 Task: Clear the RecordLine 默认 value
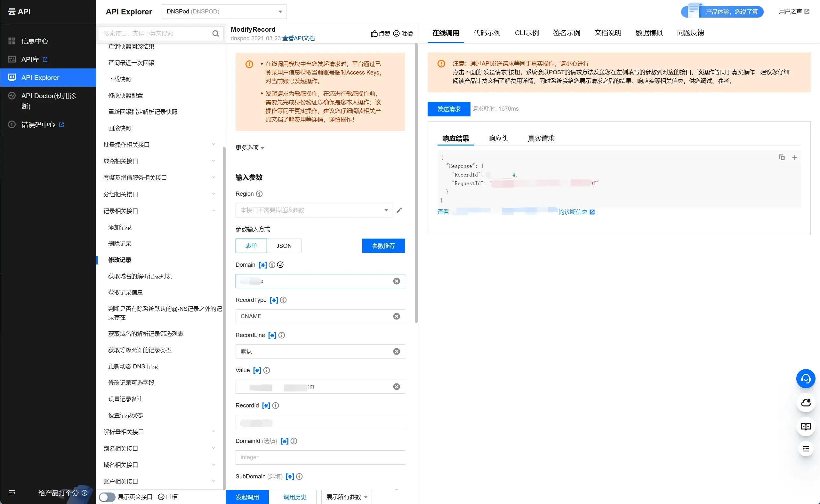point(396,351)
